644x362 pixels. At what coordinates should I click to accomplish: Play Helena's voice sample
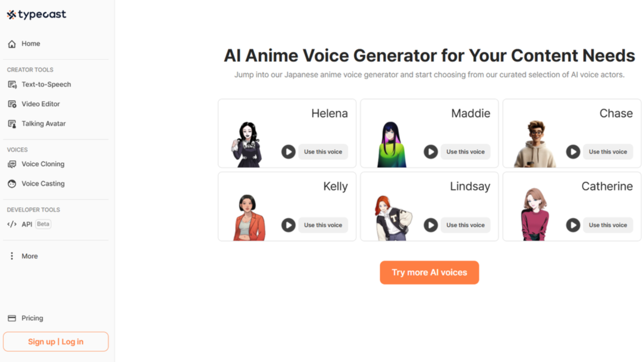288,151
